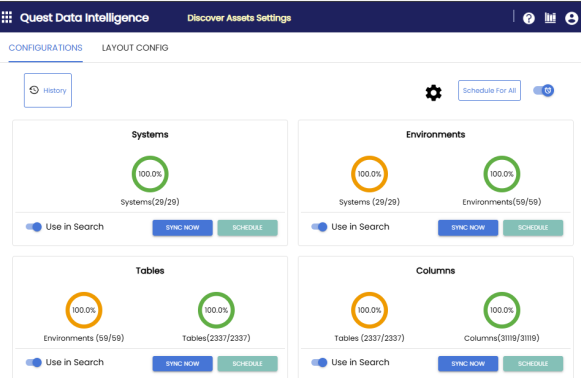Click Sync Now in the Tables card
The image size is (581, 378).
[183, 364]
